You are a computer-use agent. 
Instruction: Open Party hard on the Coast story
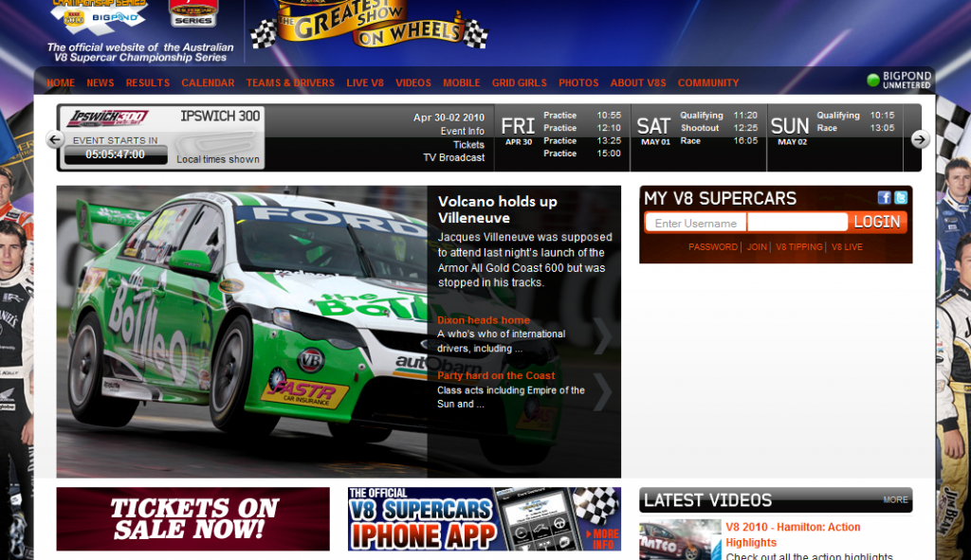click(496, 375)
